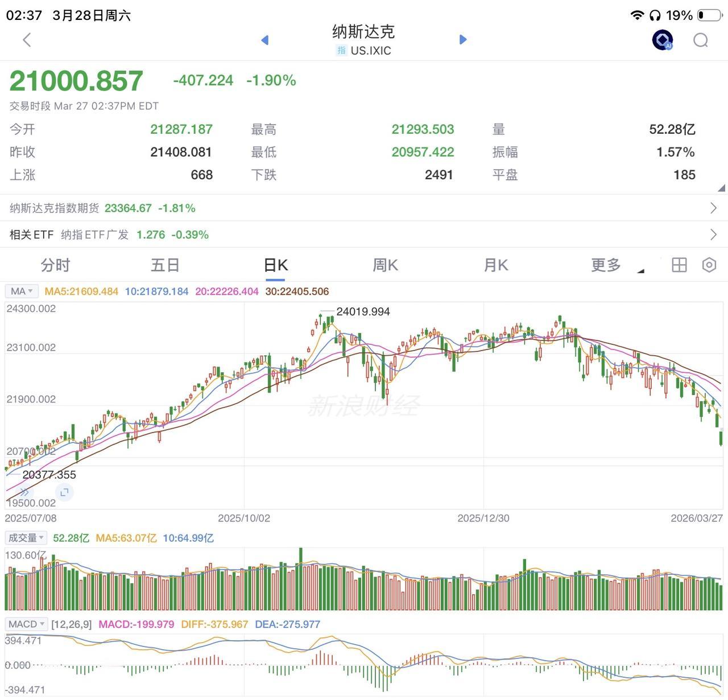This screenshot has height=700, width=728.
Task: Switch to 月K tab
Action: pyautogui.click(x=495, y=265)
